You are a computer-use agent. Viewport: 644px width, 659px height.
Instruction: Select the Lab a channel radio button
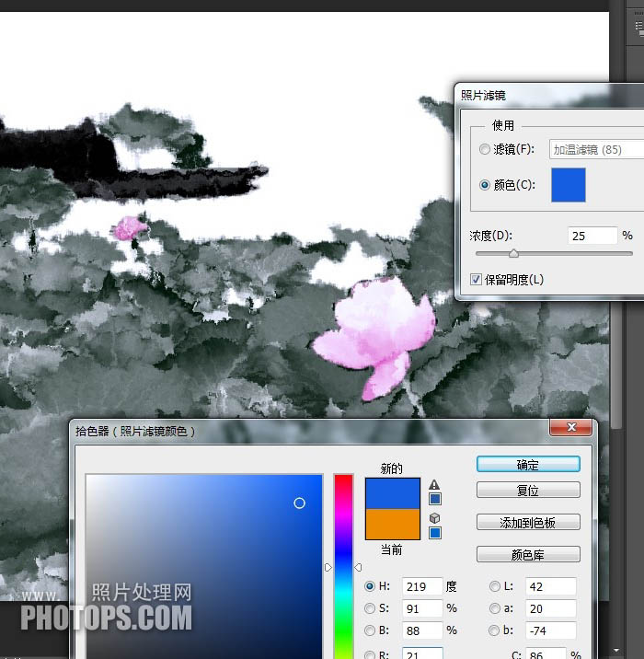click(495, 608)
